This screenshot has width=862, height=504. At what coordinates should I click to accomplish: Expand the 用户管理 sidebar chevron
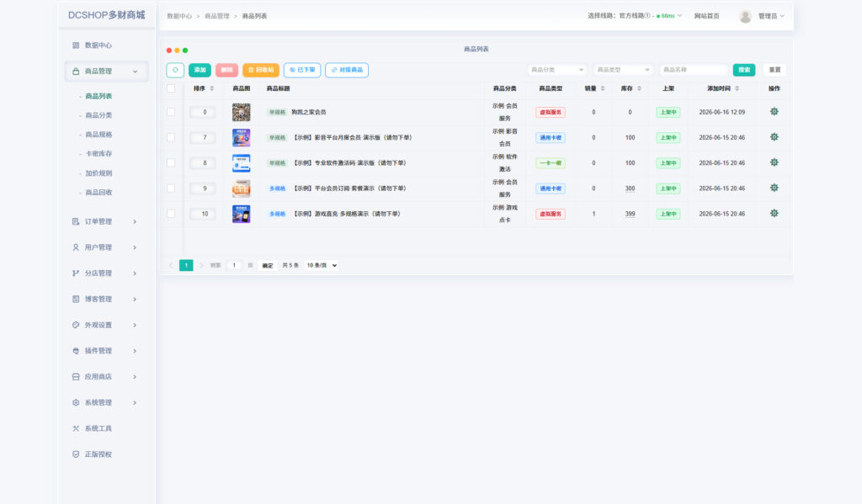(135, 247)
